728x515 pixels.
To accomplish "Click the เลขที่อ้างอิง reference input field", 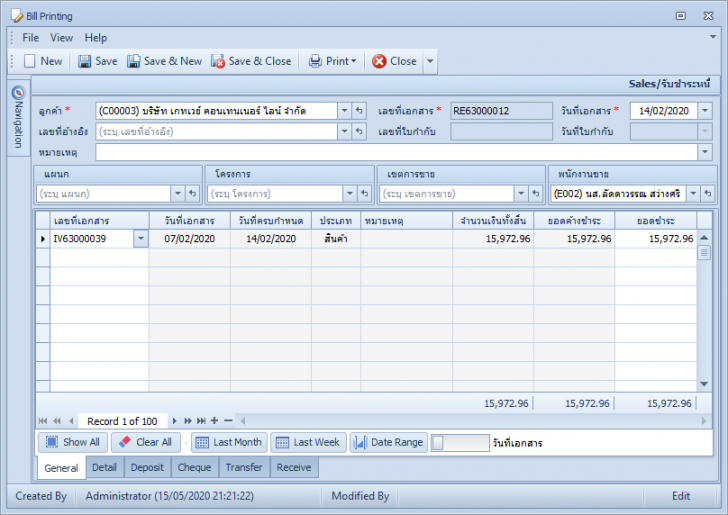I will [216, 131].
